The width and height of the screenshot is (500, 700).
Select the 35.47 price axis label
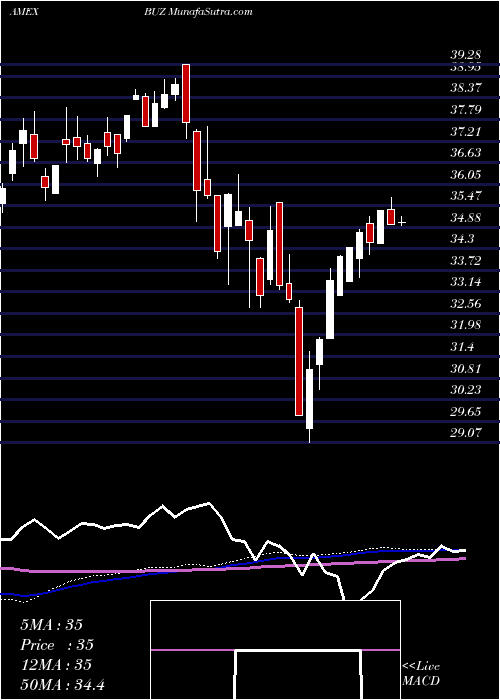pos(466,196)
